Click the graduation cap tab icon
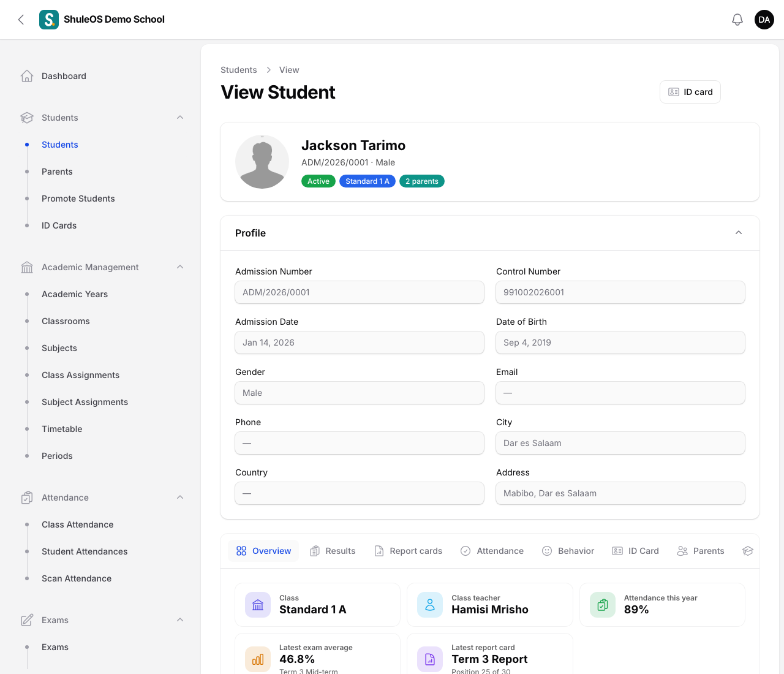The image size is (784, 674). [x=747, y=551]
